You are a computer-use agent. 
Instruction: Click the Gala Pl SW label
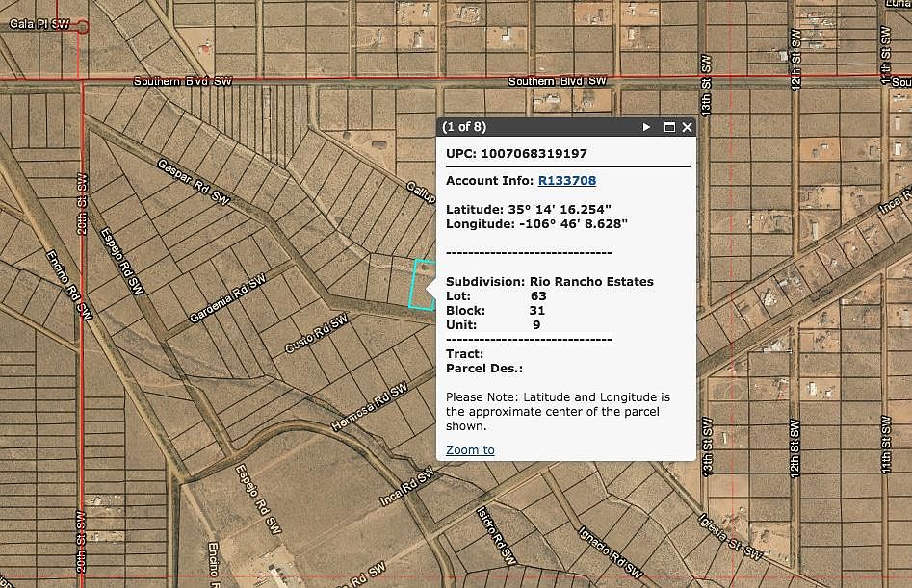click(39, 23)
